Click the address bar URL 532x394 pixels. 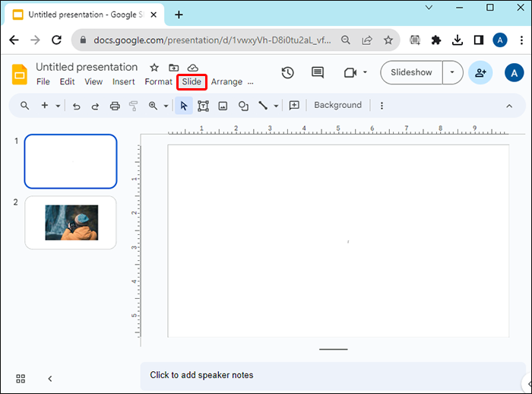click(212, 40)
